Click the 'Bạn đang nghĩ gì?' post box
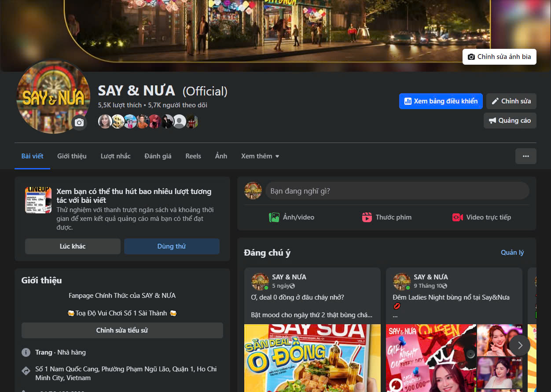551x392 pixels. [397, 191]
